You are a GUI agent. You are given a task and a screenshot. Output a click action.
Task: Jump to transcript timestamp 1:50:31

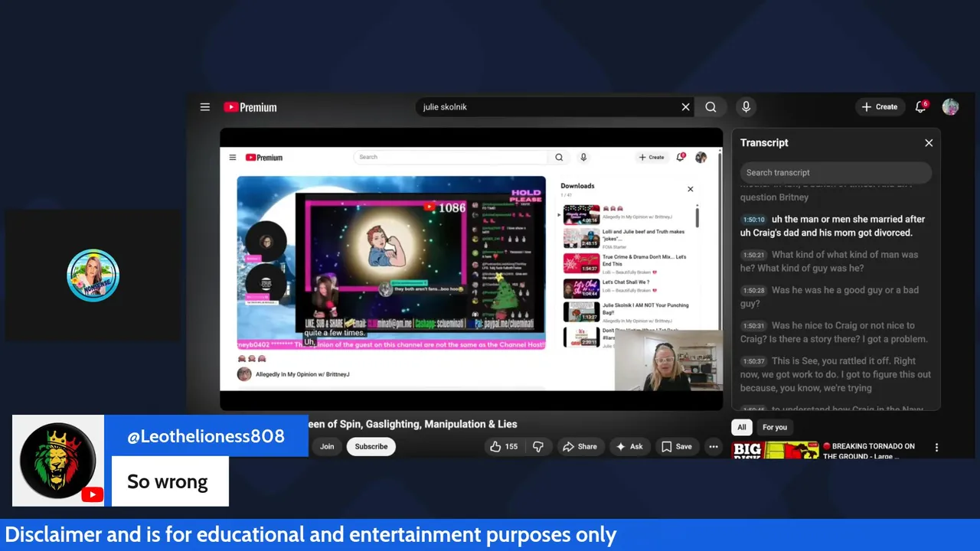click(x=753, y=326)
